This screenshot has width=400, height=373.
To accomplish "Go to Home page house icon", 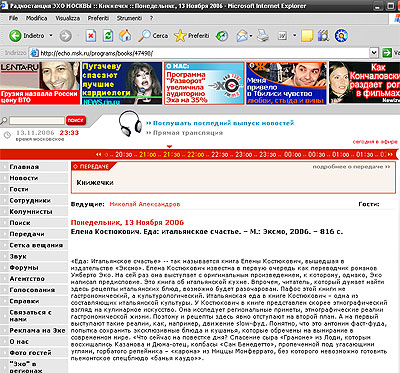I will (x=125, y=35).
